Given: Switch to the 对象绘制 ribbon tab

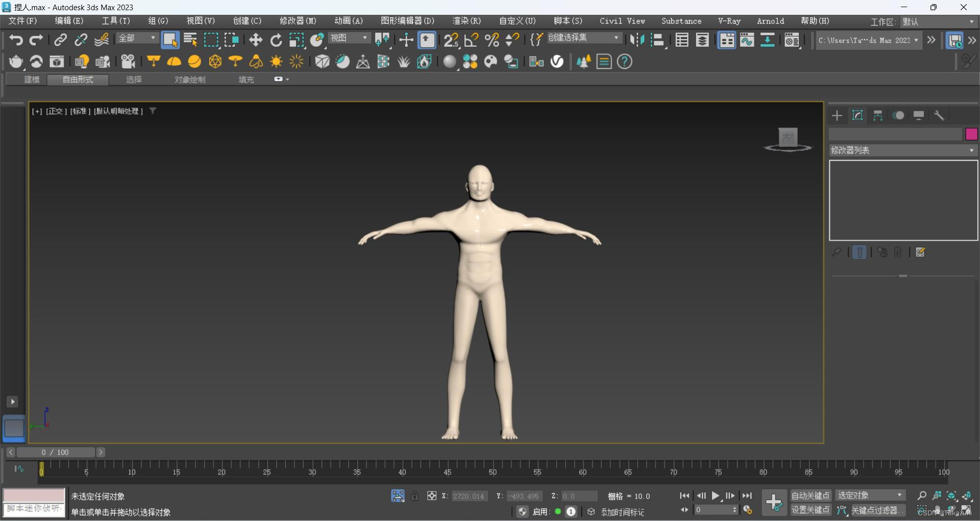Looking at the screenshot, I should tap(189, 80).
